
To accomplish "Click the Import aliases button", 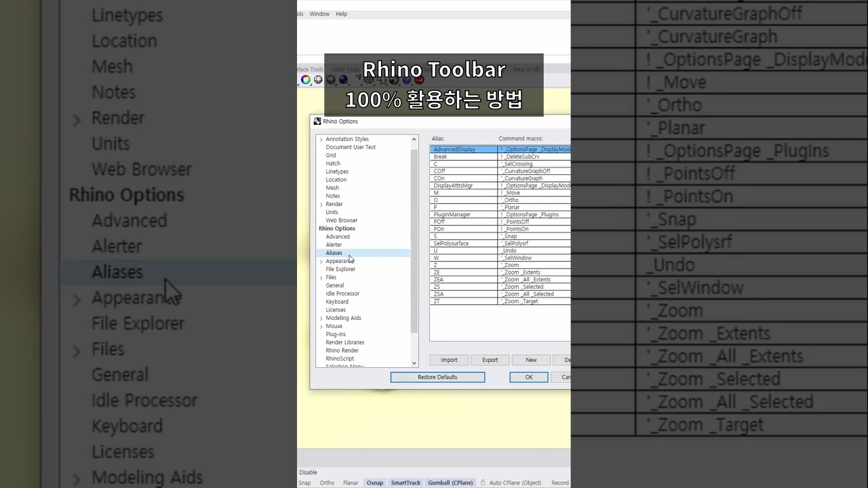I will [449, 360].
